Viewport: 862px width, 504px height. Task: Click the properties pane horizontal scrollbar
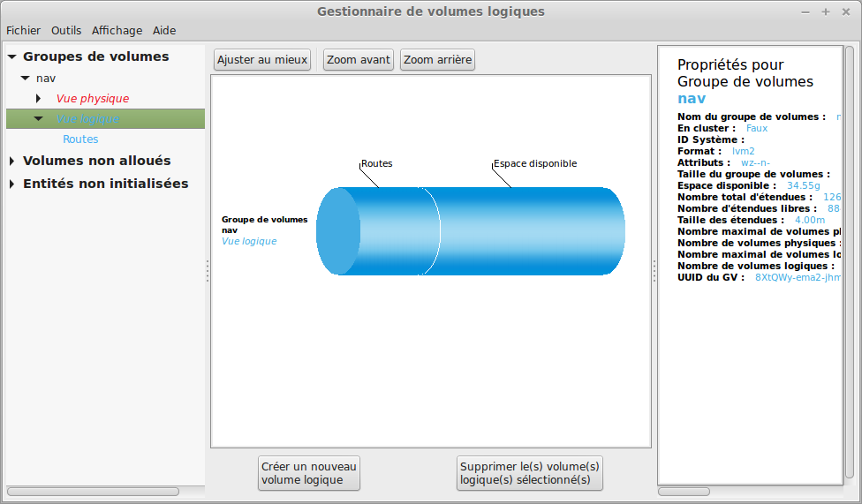pyautogui.click(x=684, y=492)
